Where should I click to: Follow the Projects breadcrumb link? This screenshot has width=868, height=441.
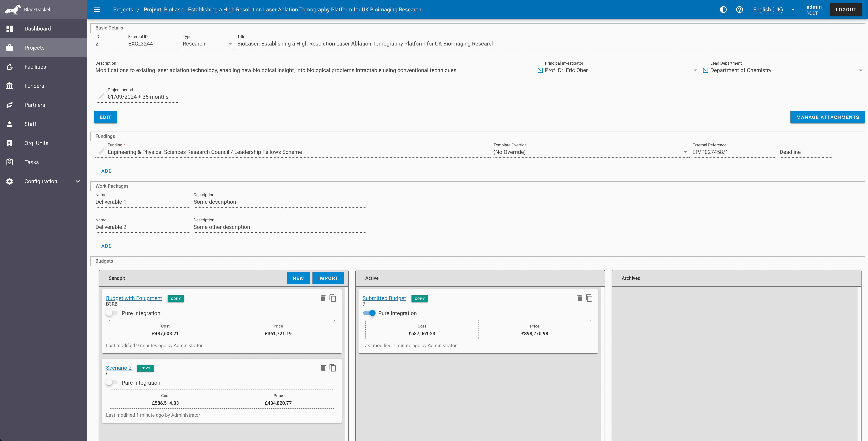123,9
